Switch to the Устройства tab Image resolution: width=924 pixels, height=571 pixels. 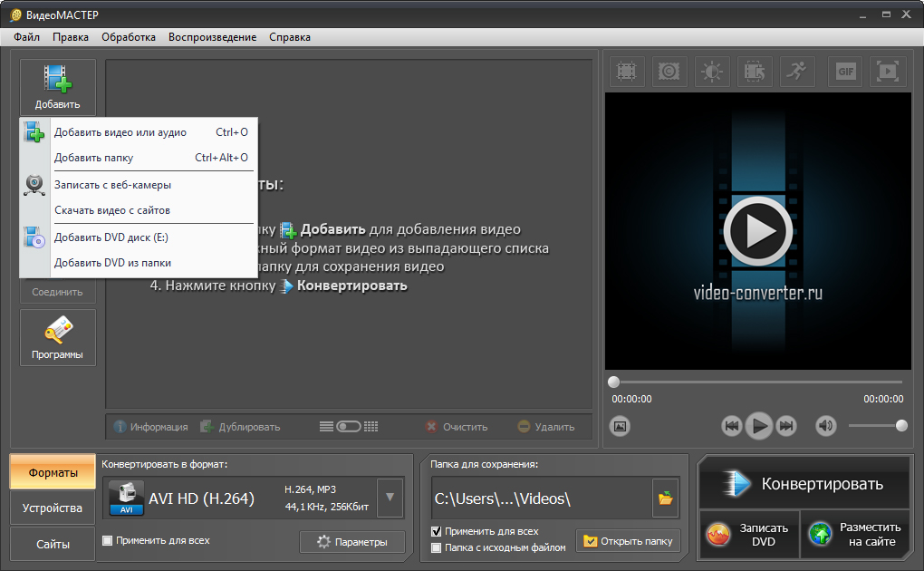click(53, 508)
